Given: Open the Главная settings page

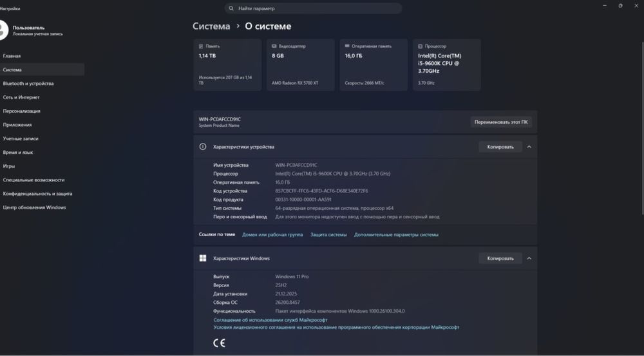Looking at the screenshot, I should click(x=42, y=56).
